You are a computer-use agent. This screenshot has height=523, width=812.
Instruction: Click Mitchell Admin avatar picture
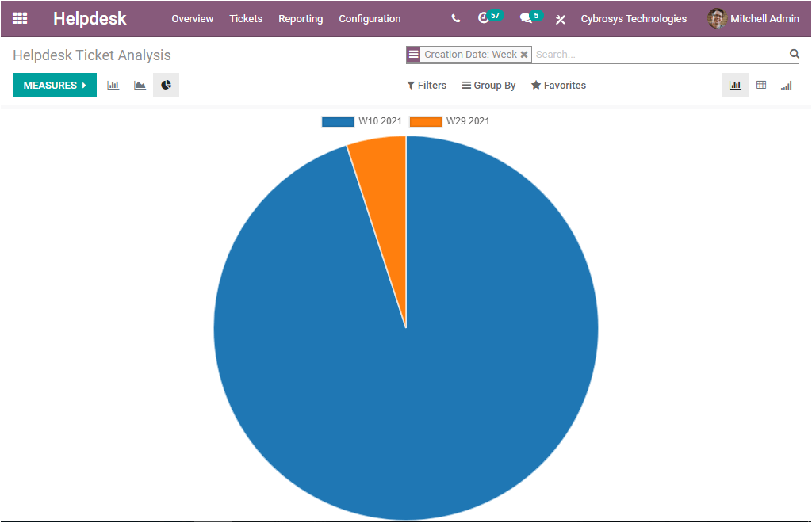click(x=717, y=19)
